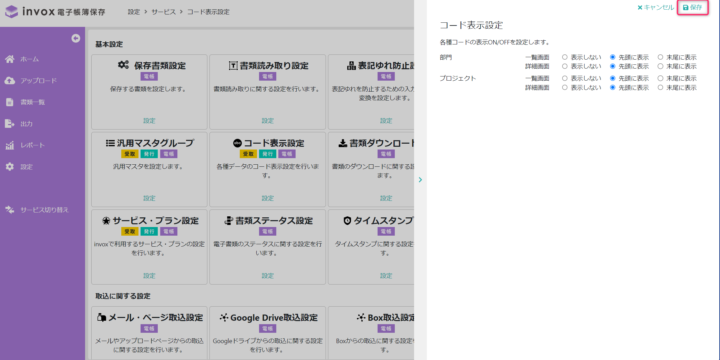Click the invox logo icon
Screen dimensions: 720x360
11,12
